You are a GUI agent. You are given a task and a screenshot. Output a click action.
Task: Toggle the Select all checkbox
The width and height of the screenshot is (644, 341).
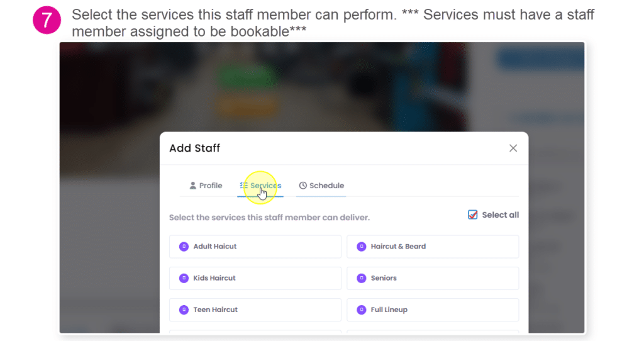[473, 215]
